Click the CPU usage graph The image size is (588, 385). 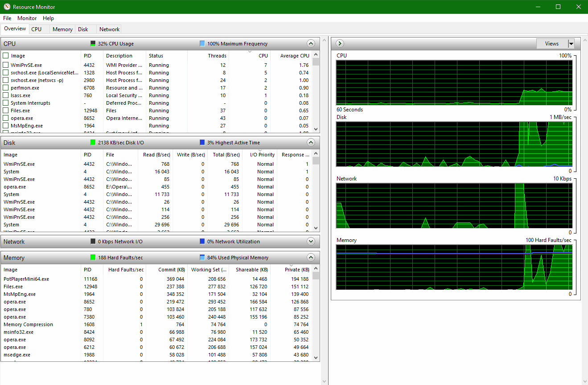point(454,82)
